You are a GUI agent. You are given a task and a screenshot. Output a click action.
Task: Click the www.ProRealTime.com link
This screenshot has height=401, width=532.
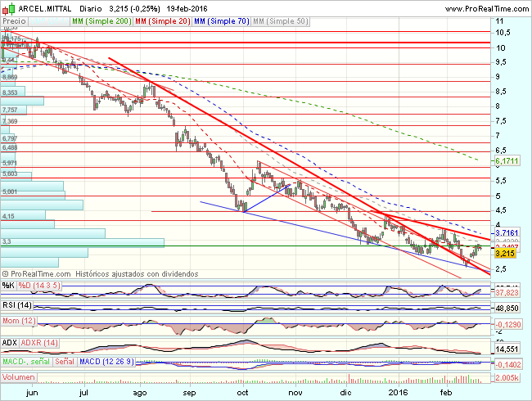coord(486,9)
